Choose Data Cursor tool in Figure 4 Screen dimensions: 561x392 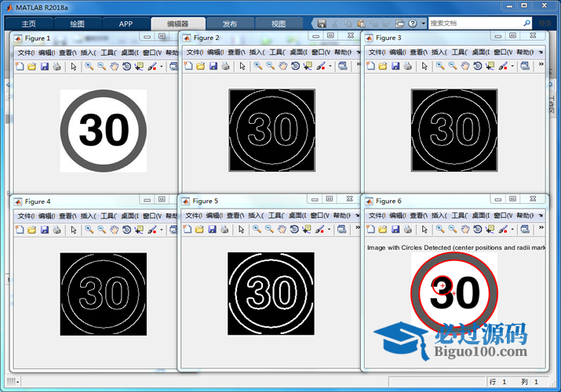[x=139, y=230]
